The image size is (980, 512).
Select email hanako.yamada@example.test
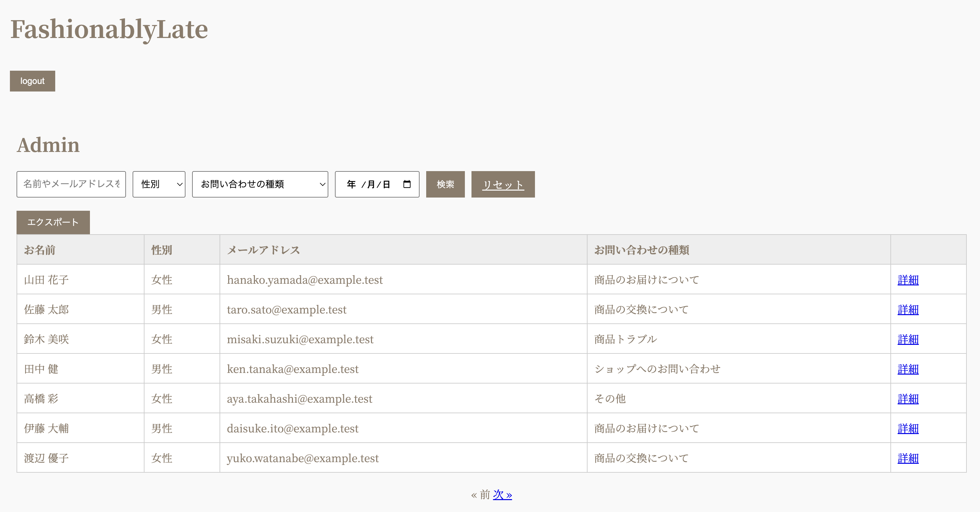pyautogui.click(x=305, y=280)
